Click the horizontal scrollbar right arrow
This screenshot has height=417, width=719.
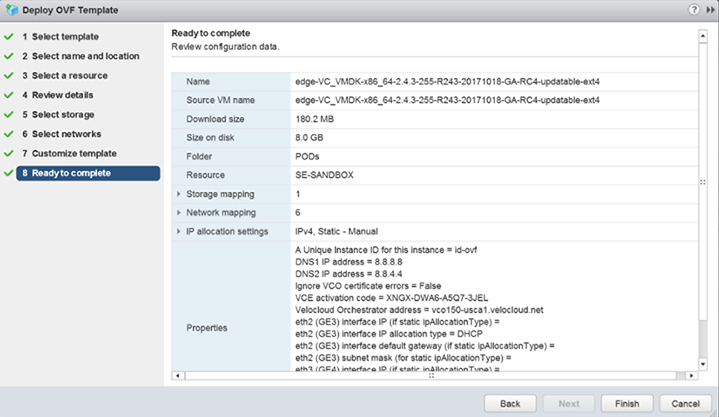click(689, 375)
